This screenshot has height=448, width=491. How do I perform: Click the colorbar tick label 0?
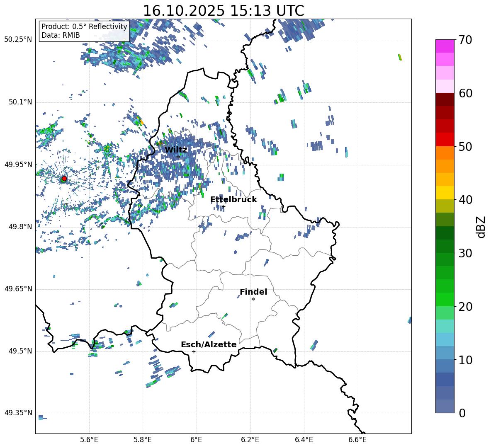[x=462, y=413]
